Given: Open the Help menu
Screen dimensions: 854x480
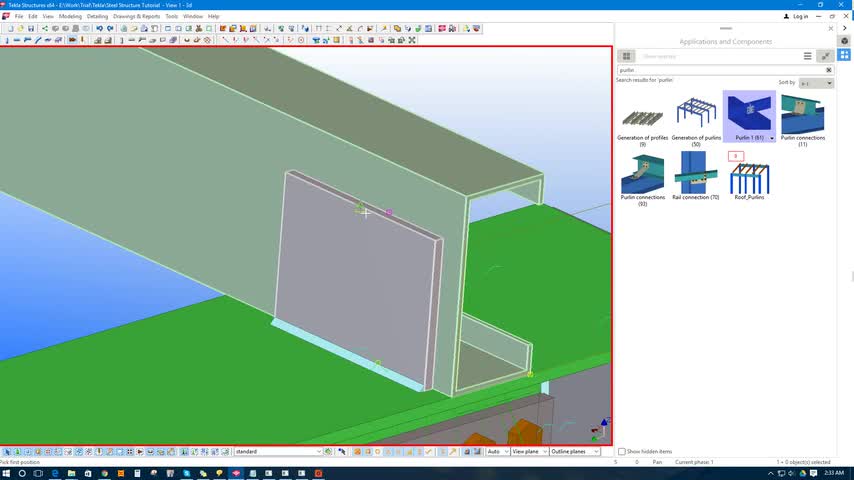Looking at the screenshot, I should [214, 16].
